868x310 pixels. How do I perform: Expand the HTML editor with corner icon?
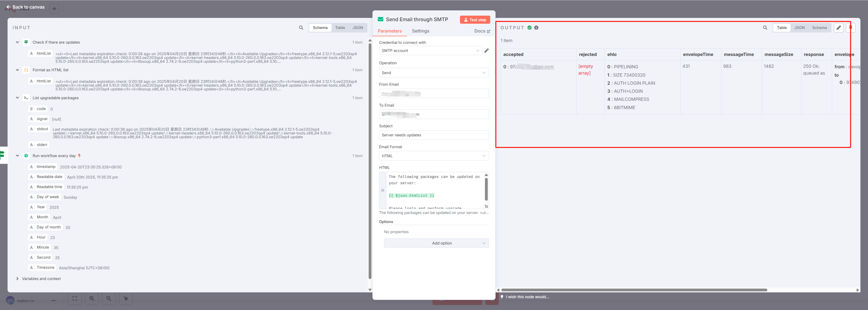coord(486,206)
